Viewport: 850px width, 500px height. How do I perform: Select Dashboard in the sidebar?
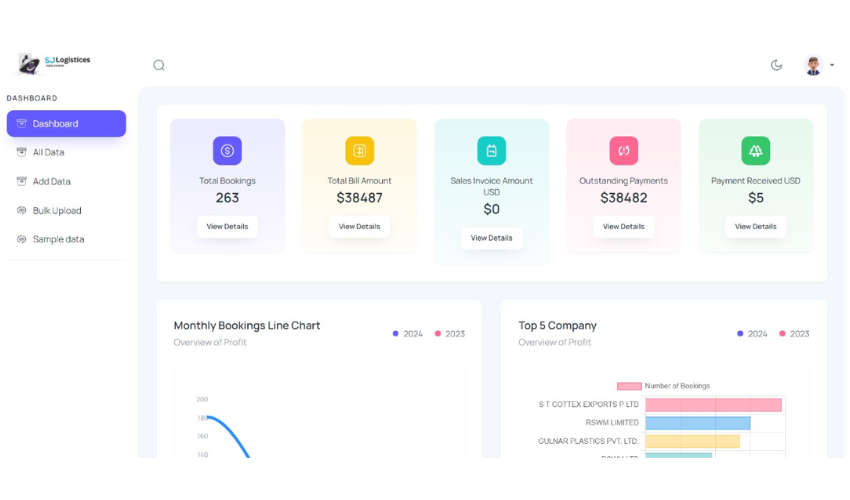click(66, 124)
